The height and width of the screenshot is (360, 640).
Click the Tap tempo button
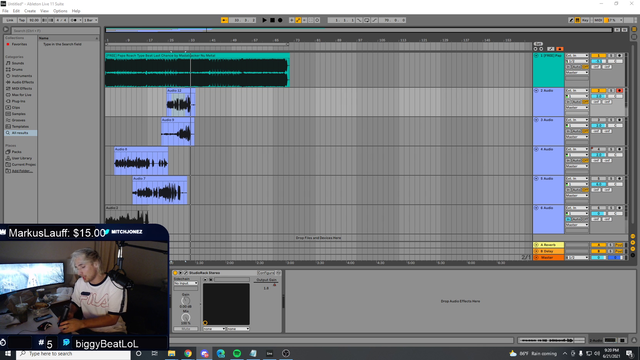[22, 20]
